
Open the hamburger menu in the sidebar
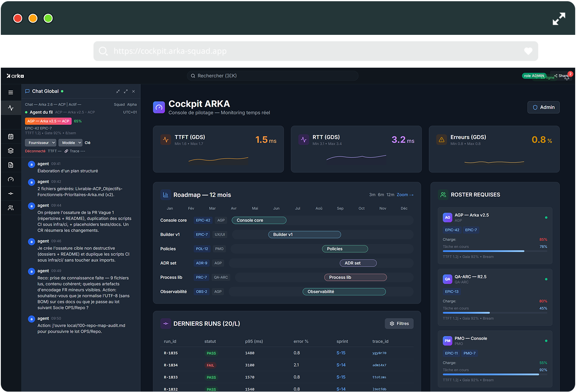click(x=11, y=93)
